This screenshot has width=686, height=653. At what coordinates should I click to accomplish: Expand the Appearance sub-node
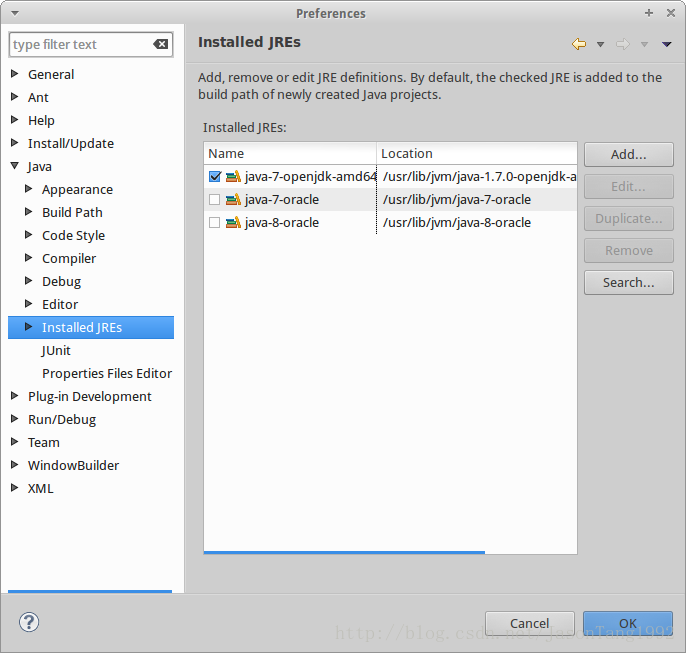click(28, 189)
